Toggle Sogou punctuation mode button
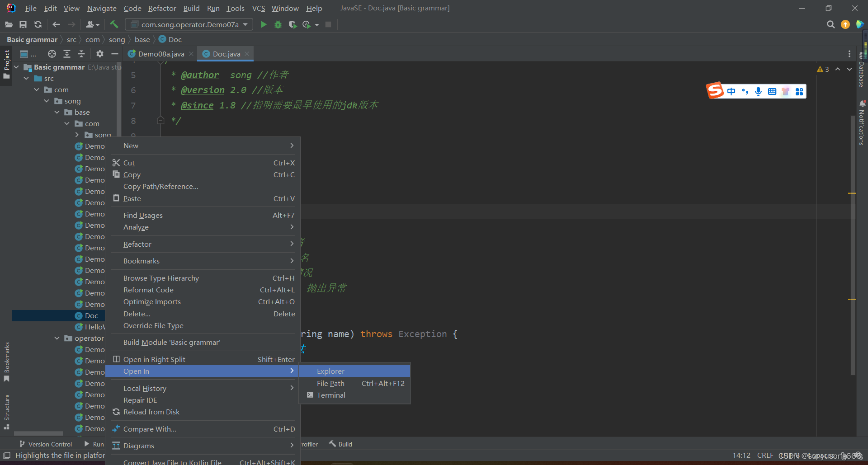 (x=745, y=92)
